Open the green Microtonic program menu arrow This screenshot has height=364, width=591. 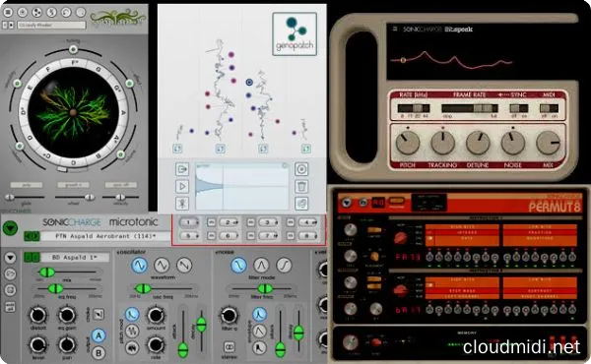point(10,228)
